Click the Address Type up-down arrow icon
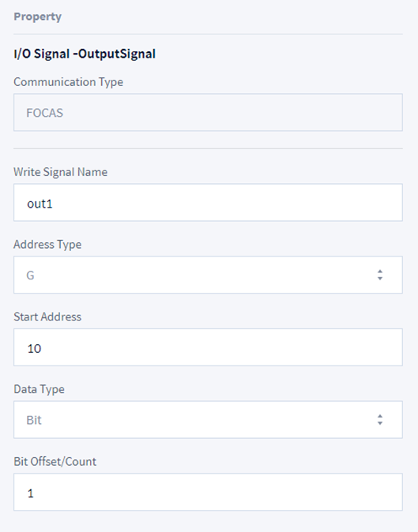418x532 pixels. [x=380, y=275]
